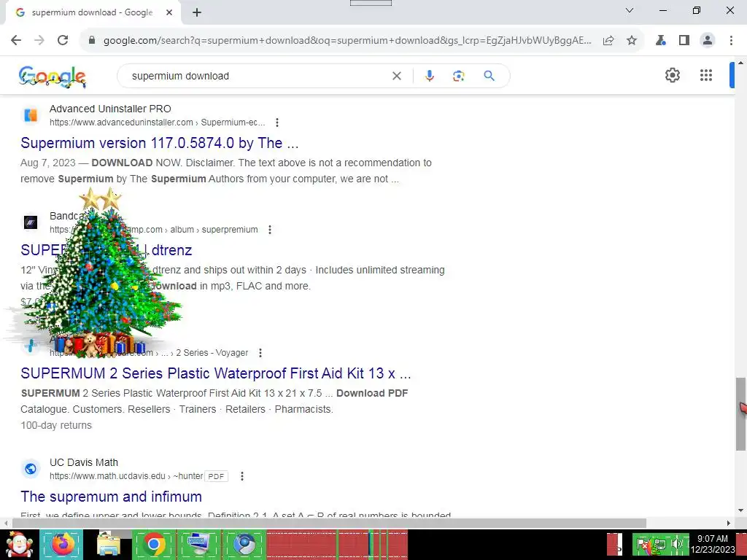Image resolution: width=747 pixels, height=560 pixels.
Task: Toggle the browser side panel
Action: (684, 41)
